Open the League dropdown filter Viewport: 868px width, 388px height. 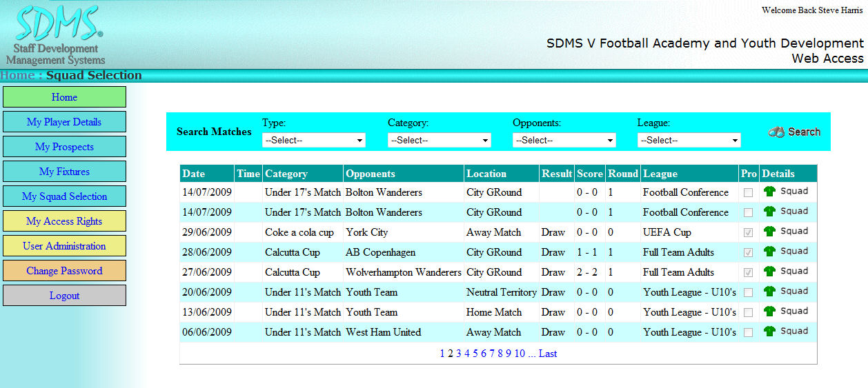click(x=689, y=140)
